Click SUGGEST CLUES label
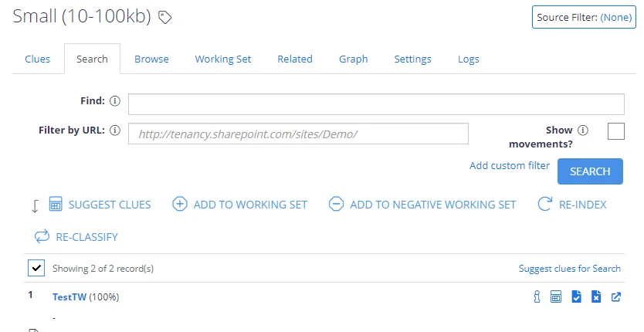This screenshot has height=332, width=644. (110, 205)
